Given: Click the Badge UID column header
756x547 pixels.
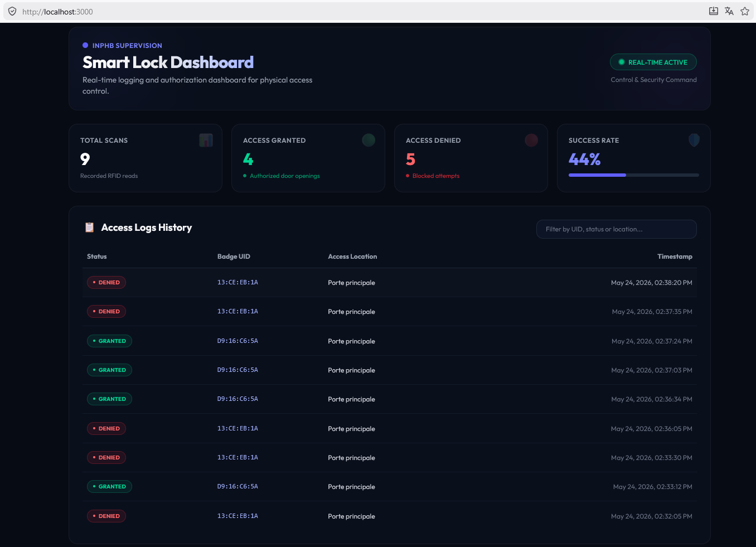Looking at the screenshot, I should [234, 256].
